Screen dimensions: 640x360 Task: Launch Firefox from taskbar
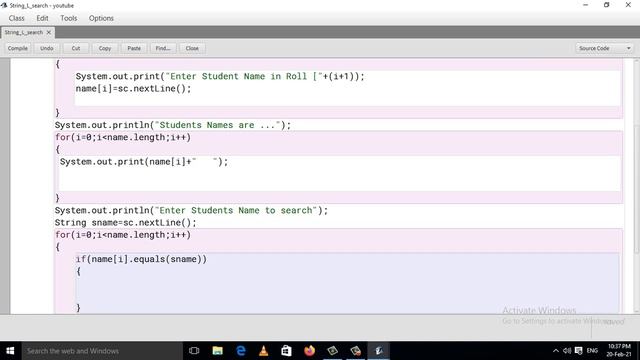point(309,351)
